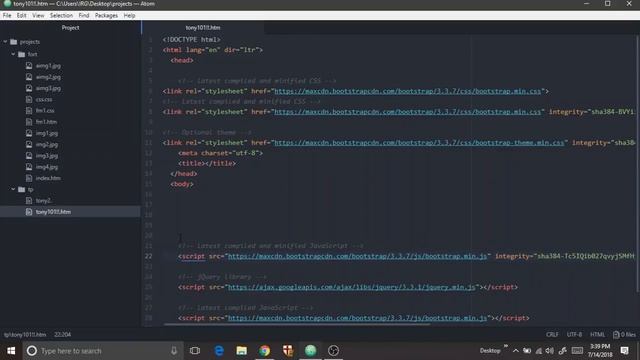Open the jquery.min.js googleapis link

[x=351, y=287]
